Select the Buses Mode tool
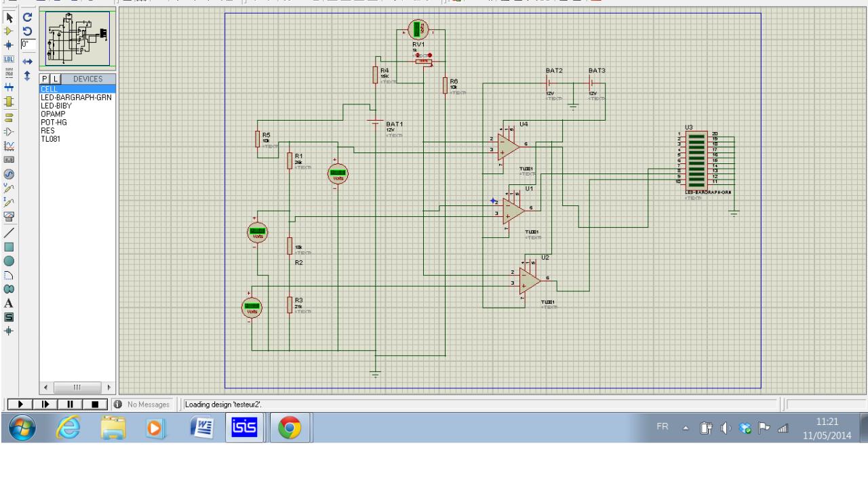Viewport: 868px width, 490px height. (x=9, y=87)
